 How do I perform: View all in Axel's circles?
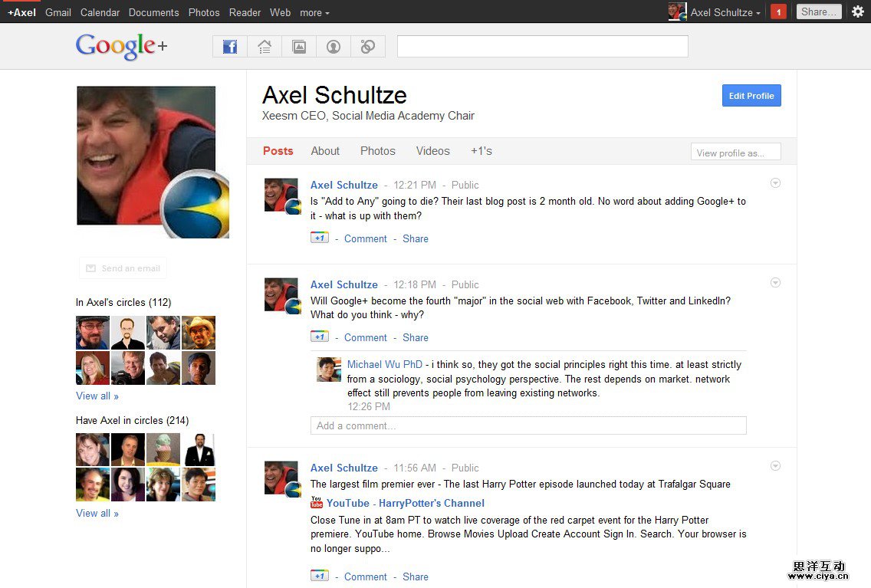pos(97,396)
